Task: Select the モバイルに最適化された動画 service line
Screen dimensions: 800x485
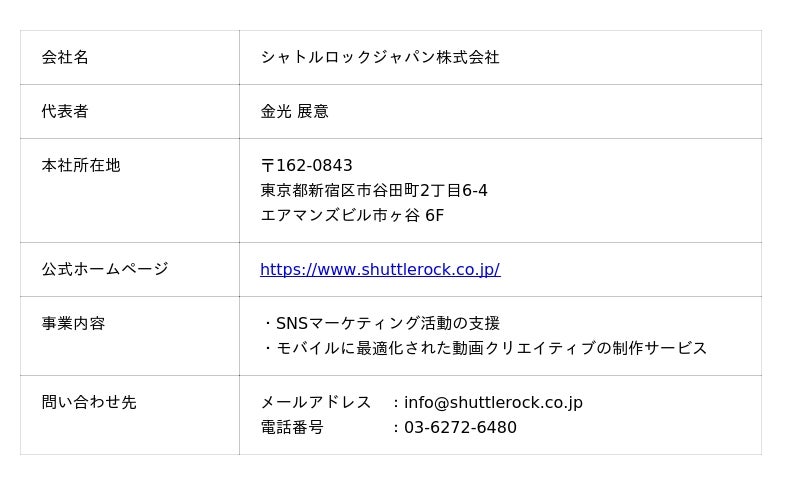Action: 484,348
